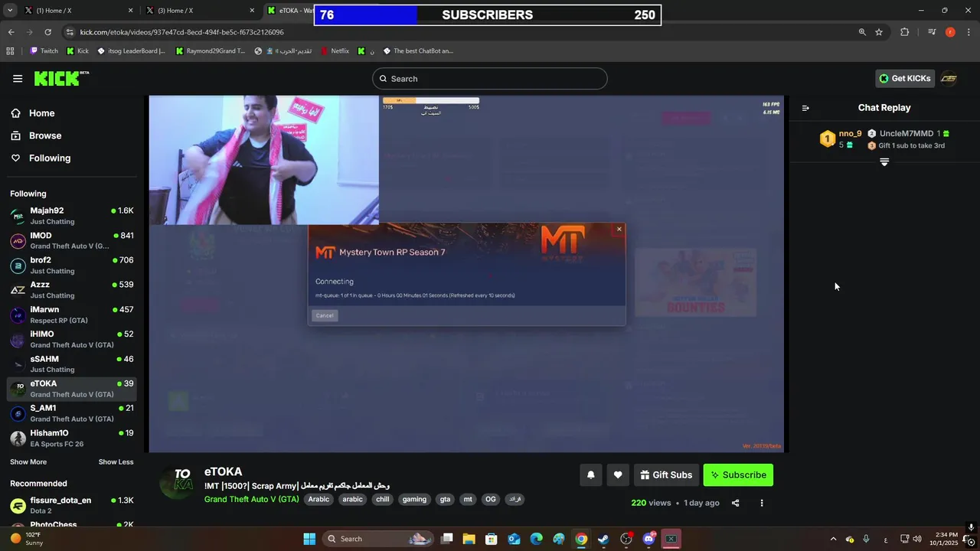Switch to (3) Home / X tab
This screenshot has height=551, width=980.
point(199,11)
